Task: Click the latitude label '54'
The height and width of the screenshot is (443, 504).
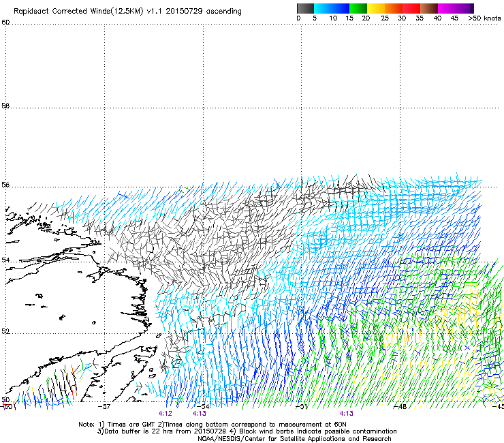Action: [5, 260]
